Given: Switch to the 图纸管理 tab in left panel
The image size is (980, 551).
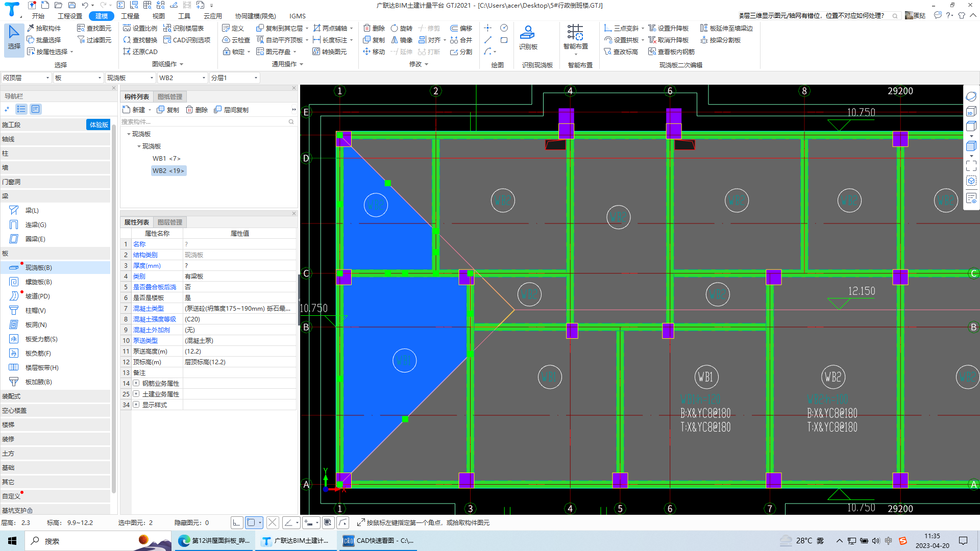Looking at the screenshot, I should pos(170,95).
